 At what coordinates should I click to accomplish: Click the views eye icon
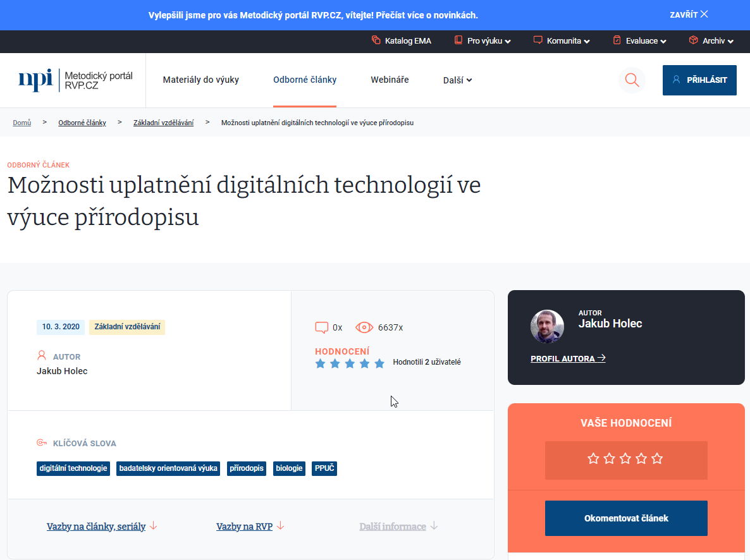pyautogui.click(x=364, y=327)
